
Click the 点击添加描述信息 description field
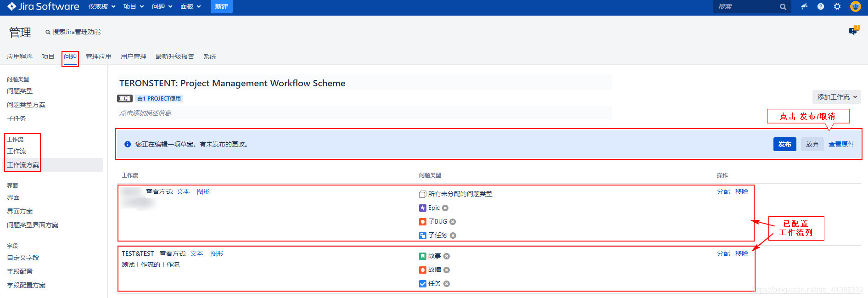(x=364, y=113)
